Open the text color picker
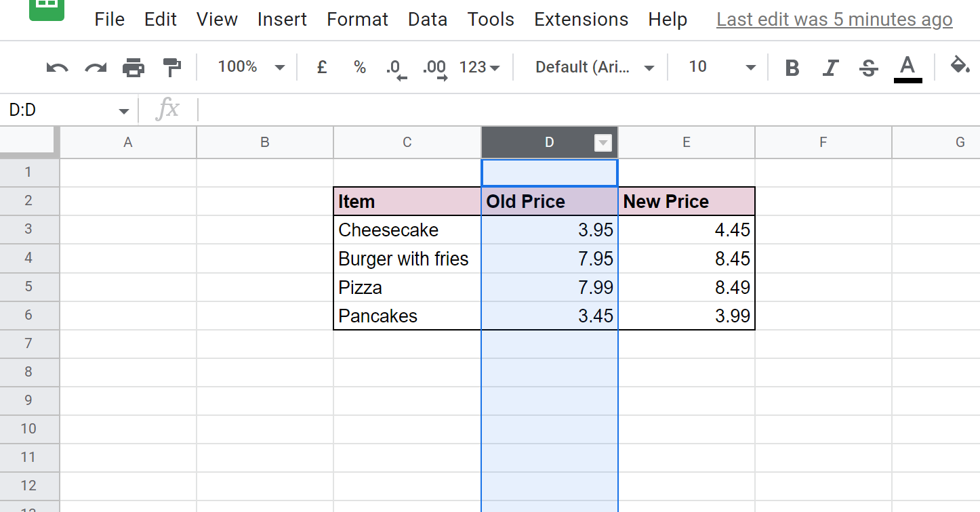The image size is (980, 512). click(907, 67)
